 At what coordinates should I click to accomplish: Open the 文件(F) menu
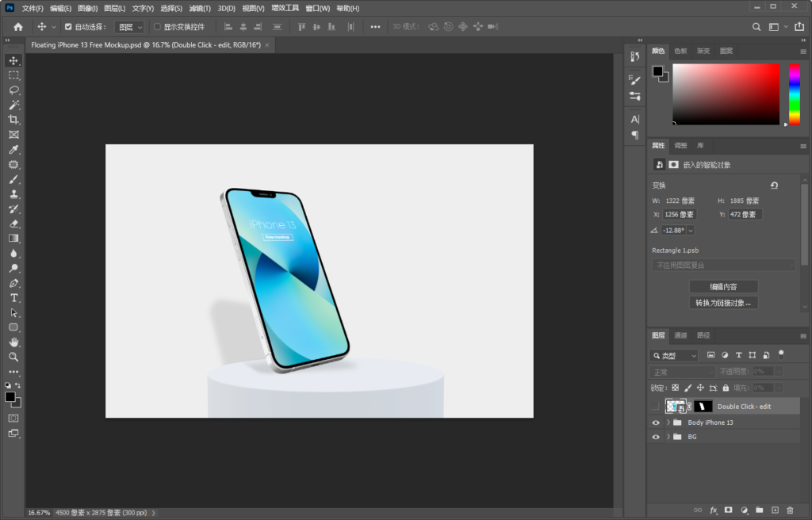point(33,8)
